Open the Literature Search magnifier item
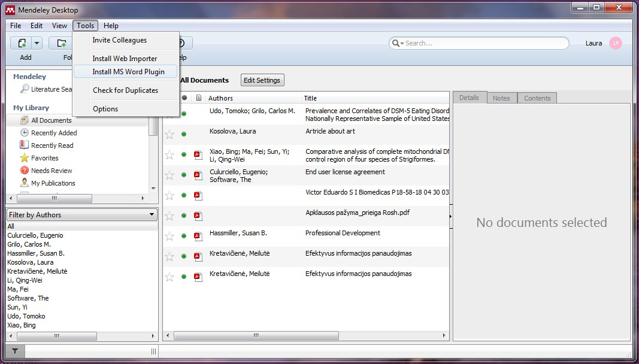Viewport: 639px width, 364px height. 25,89
